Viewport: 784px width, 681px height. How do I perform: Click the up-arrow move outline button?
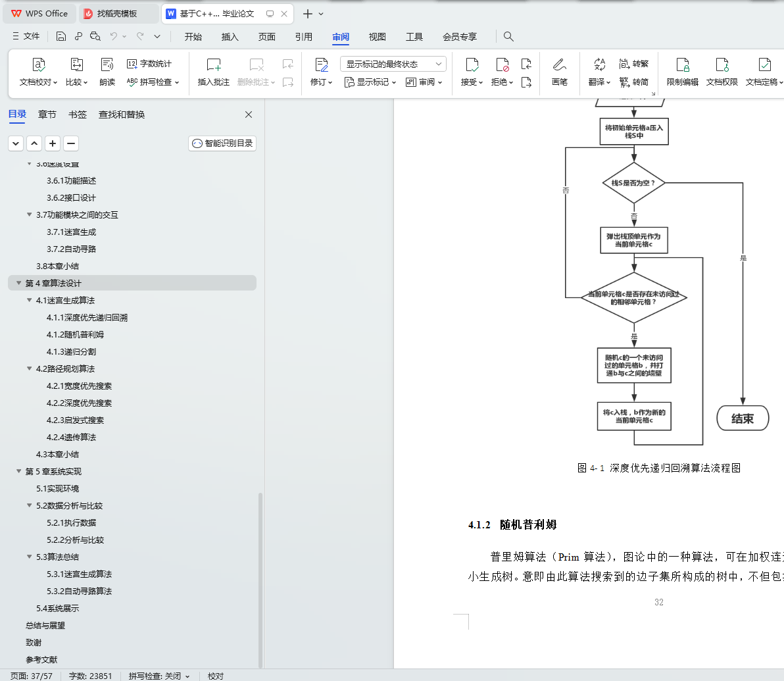pos(34,143)
